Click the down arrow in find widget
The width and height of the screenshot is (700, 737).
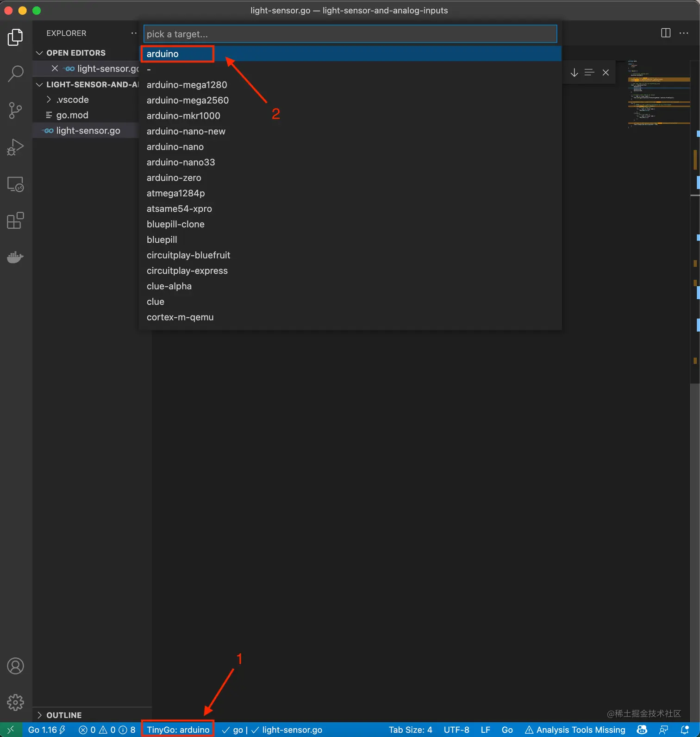574,72
